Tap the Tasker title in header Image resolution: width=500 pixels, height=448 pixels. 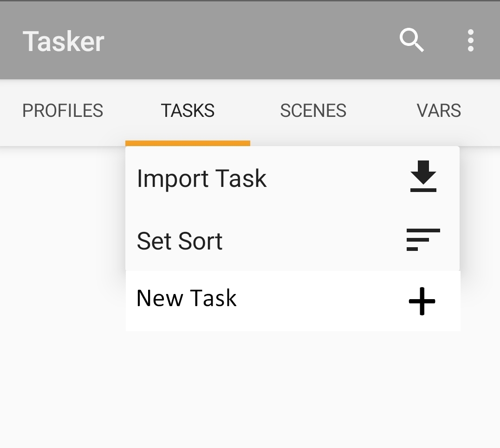click(64, 41)
